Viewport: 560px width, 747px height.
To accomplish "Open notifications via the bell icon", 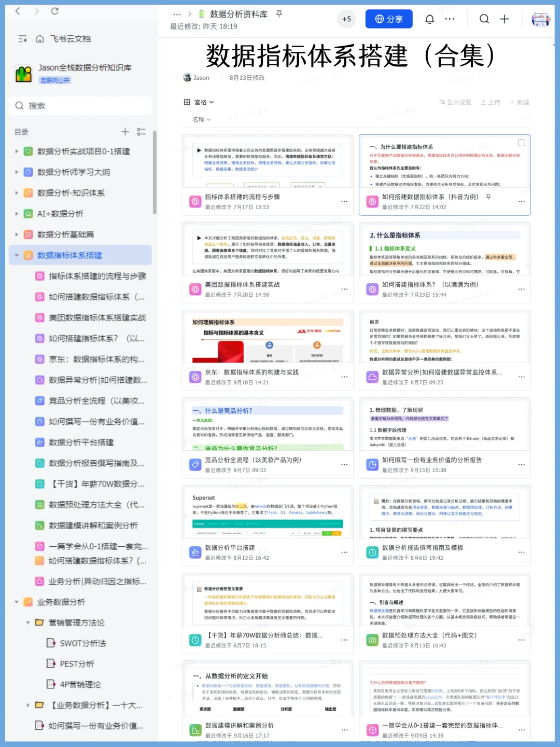I will [x=429, y=19].
